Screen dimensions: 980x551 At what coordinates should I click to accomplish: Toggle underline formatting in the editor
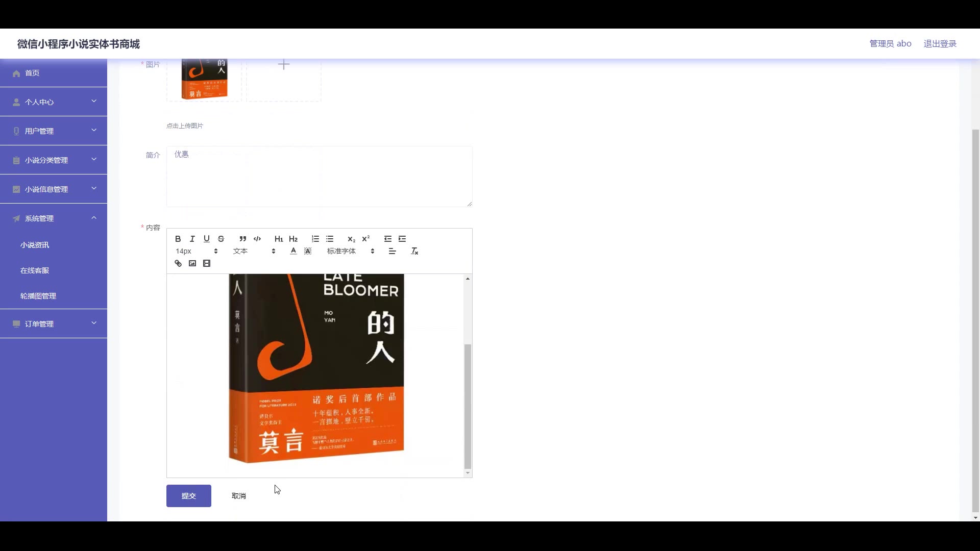[206, 239]
